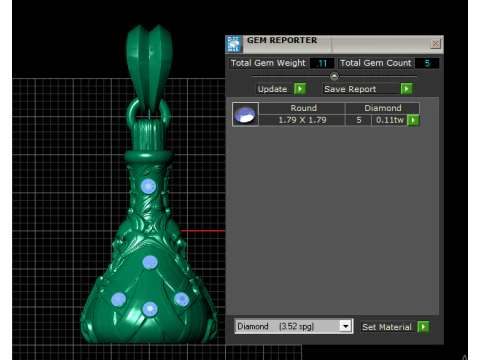The height and width of the screenshot is (360, 480).
Task: Click the Save Report button
Action: coord(361,89)
